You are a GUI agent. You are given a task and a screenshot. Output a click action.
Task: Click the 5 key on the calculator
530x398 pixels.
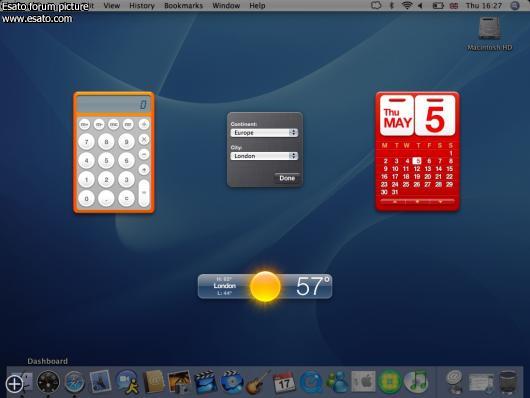tap(106, 161)
